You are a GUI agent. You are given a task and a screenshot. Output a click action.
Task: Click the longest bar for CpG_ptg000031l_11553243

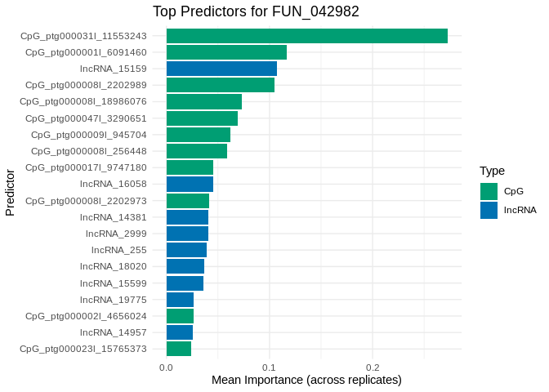[306, 36]
